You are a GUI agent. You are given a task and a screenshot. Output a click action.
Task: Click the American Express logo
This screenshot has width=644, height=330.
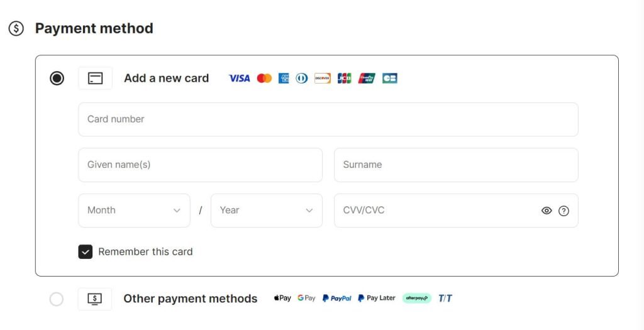(x=284, y=78)
